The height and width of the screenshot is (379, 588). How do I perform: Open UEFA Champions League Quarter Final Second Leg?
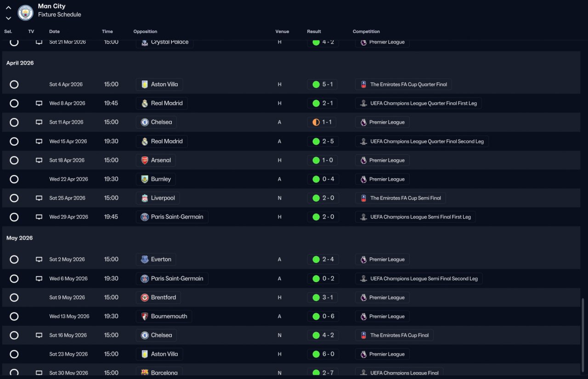tap(422, 141)
